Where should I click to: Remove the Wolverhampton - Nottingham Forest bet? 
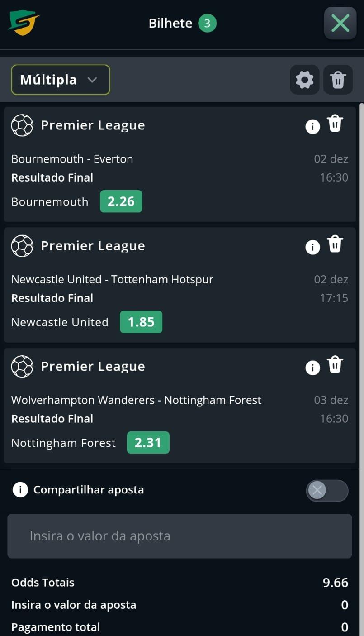(335, 364)
